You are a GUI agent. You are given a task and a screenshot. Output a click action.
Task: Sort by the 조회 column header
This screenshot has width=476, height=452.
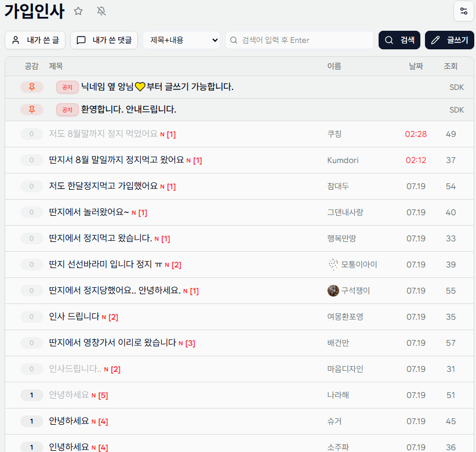(x=450, y=66)
